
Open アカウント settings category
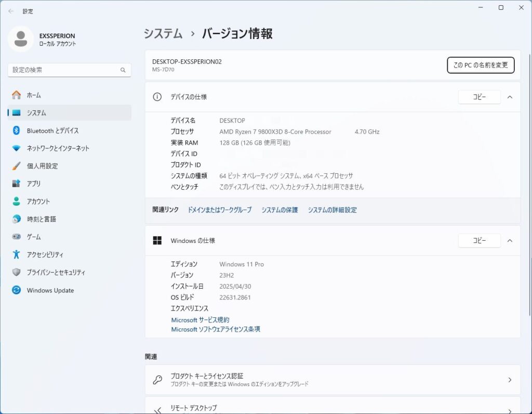69,201
